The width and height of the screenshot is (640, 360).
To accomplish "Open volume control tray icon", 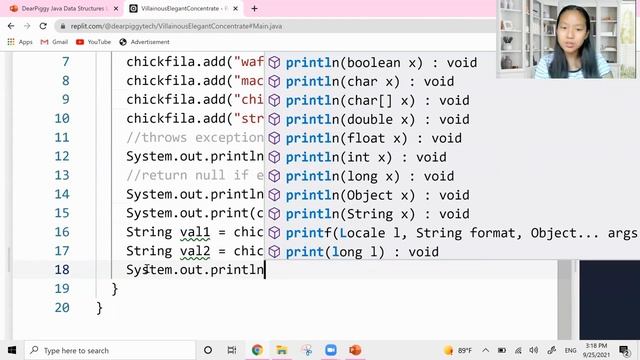I will 533,350.
